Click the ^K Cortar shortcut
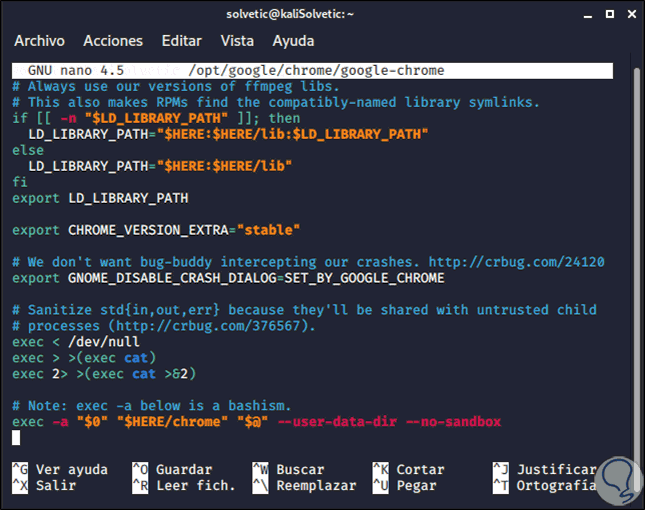This screenshot has width=645, height=510. [408, 469]
